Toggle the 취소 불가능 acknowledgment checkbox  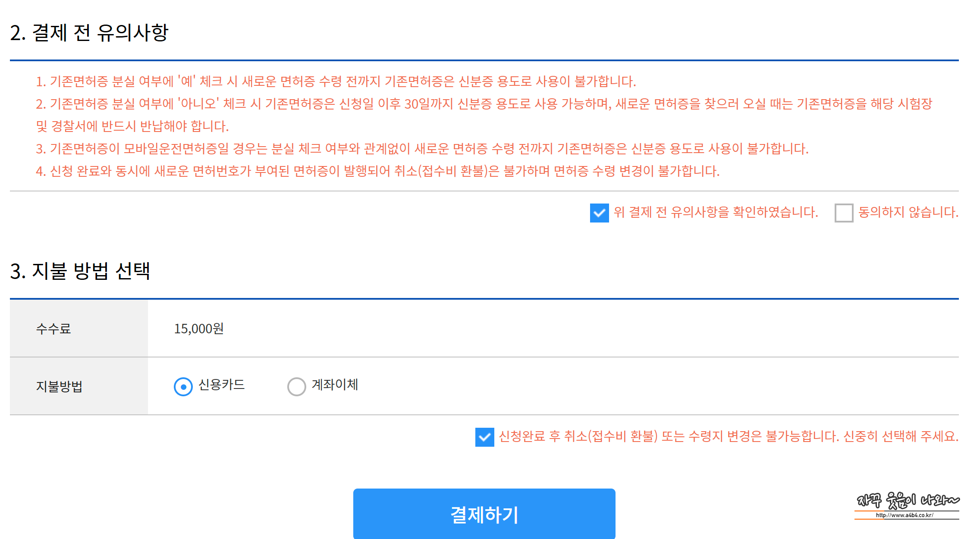click(484, 437)
